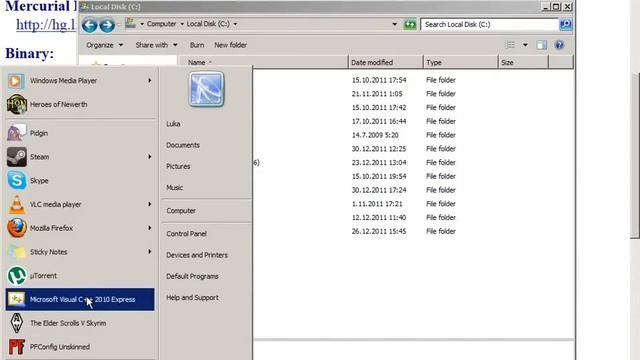640x360 pixels.
Task: Click the drive icon in address bar
Action: [130, 23]
